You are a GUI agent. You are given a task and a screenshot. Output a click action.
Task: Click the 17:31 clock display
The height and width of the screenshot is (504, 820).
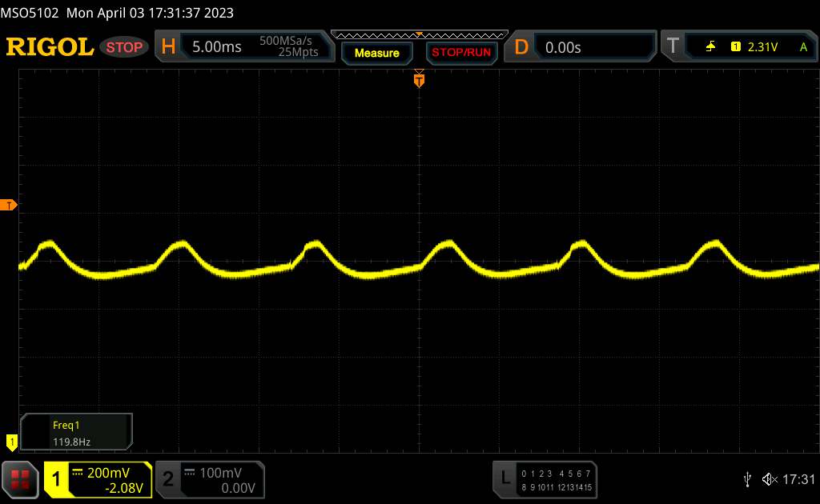pyautogui.click(x=798, y=479)
